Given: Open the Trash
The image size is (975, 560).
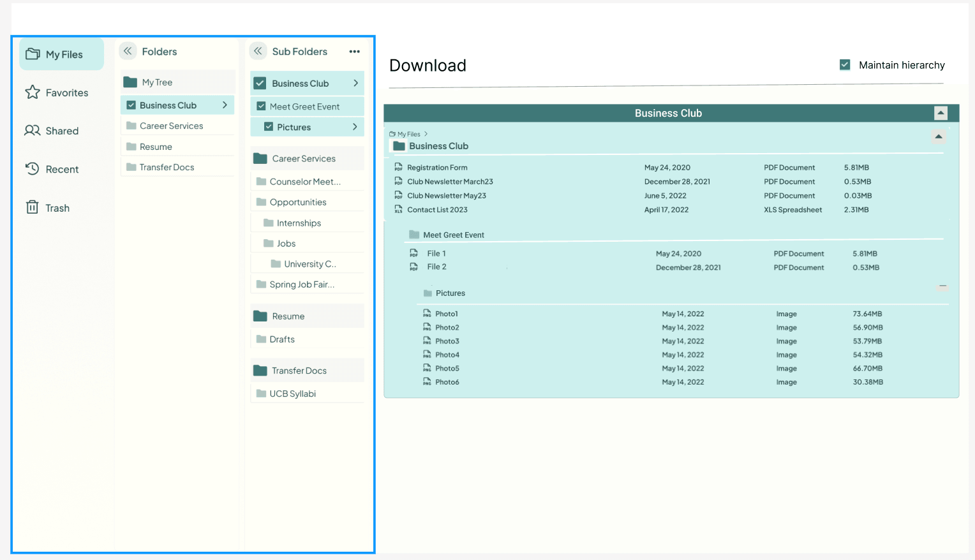Looking at the screenshot, I should [47, 208].
